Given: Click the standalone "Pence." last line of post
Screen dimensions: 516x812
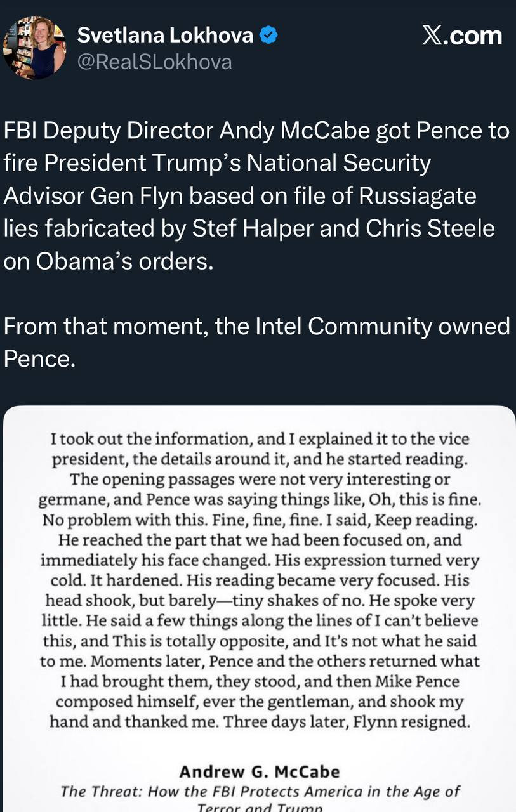Looking at the screenshot, I should point(40,359).
